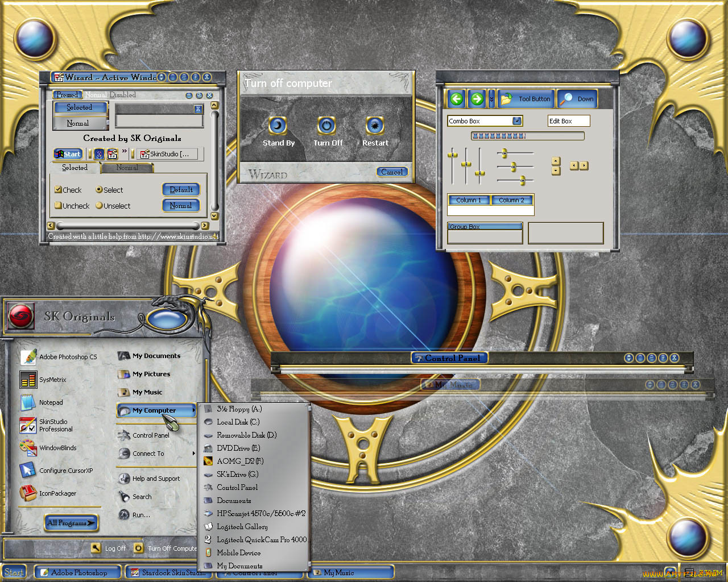Click the Normal button beside Unselect
The image size is (728, 582).
(x=181, y=205)
